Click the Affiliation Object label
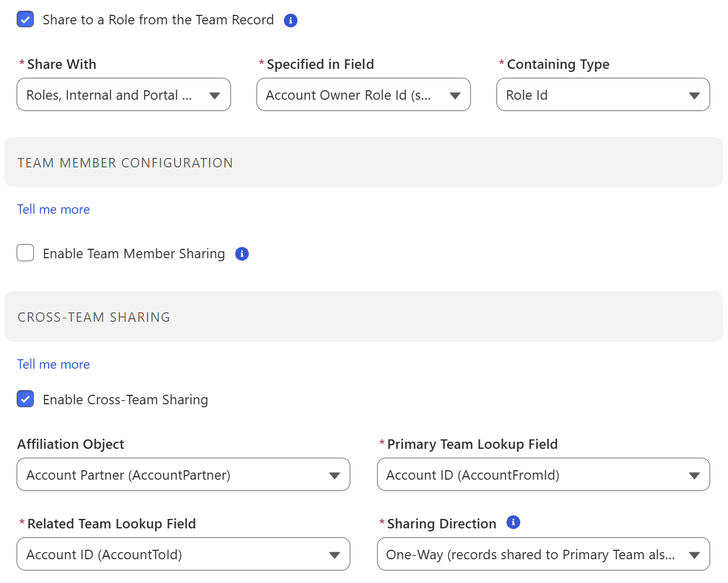 tap(71, 444)
